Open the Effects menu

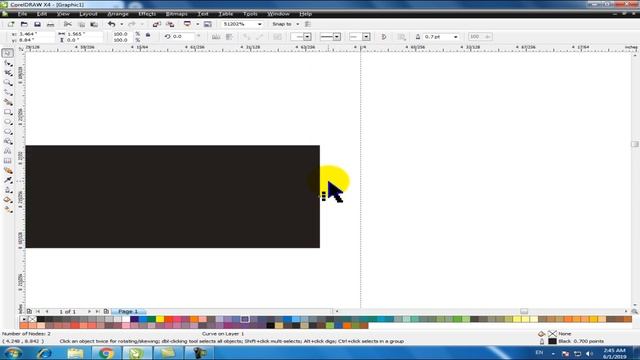coord(147,14)
